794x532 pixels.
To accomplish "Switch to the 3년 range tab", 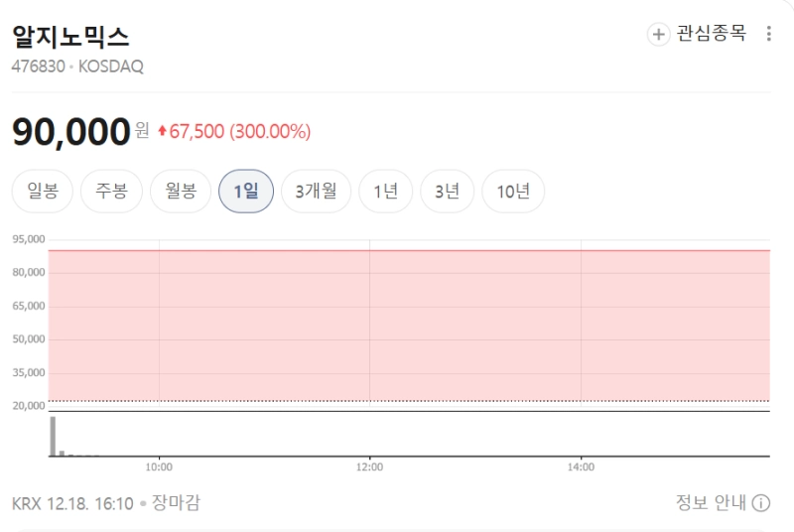I will point(448,191).
